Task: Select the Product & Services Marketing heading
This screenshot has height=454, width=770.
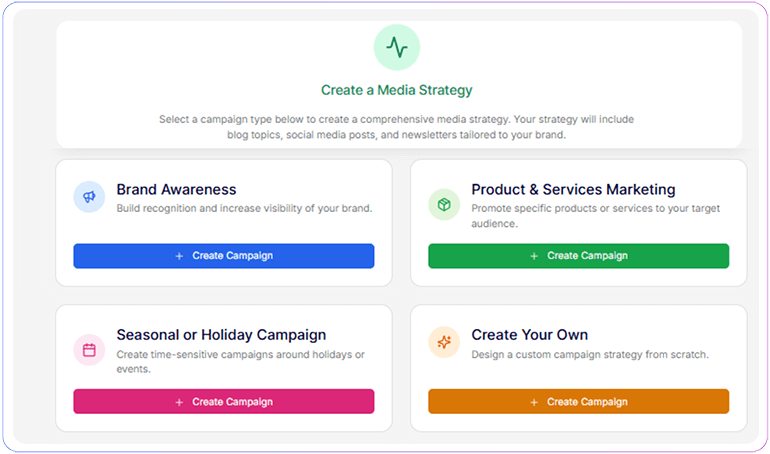Action: (x=573, y=189)
